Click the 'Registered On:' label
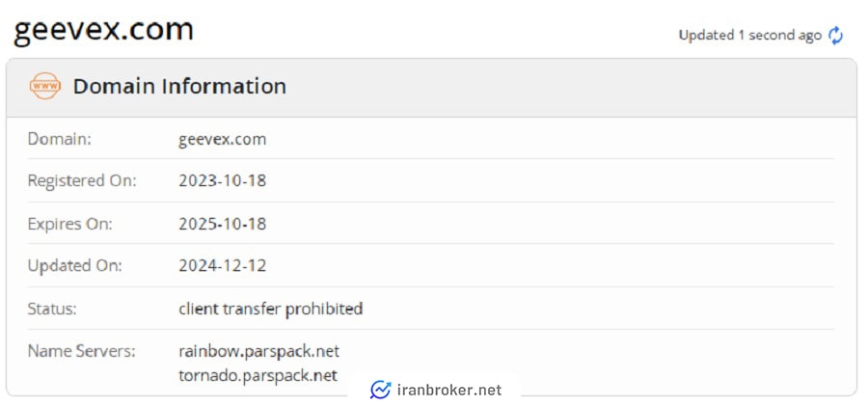 tap(82, 181)
